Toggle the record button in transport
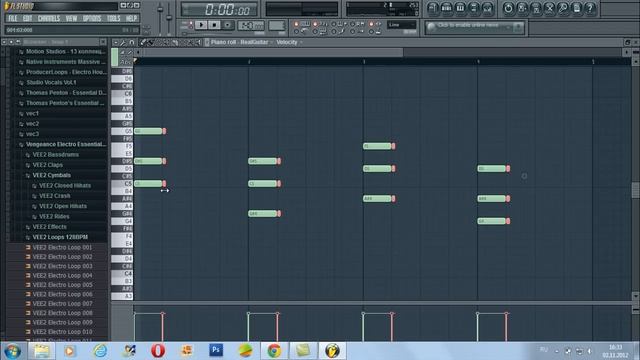 pyautogui.click(x=228, y=25)
